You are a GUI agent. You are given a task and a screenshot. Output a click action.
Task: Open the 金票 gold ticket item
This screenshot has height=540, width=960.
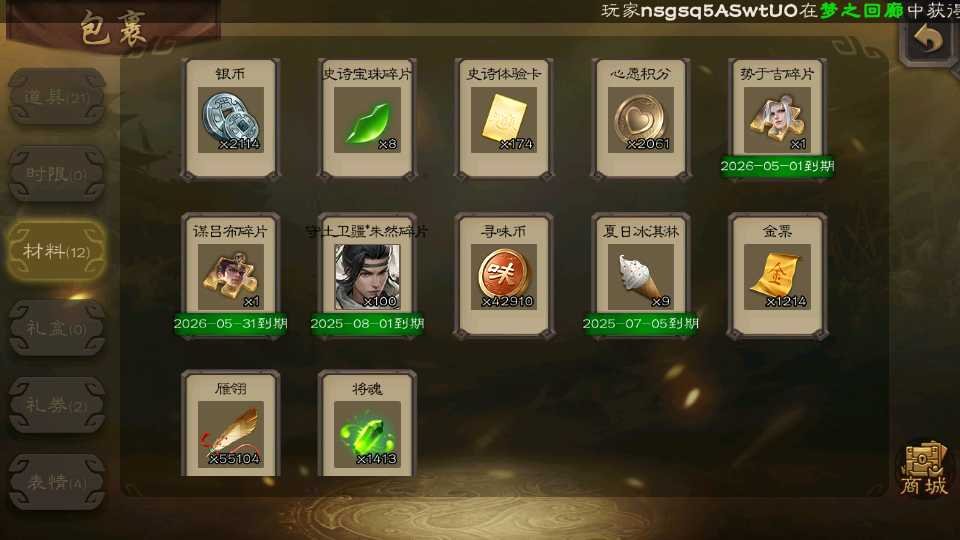(777, 277)
